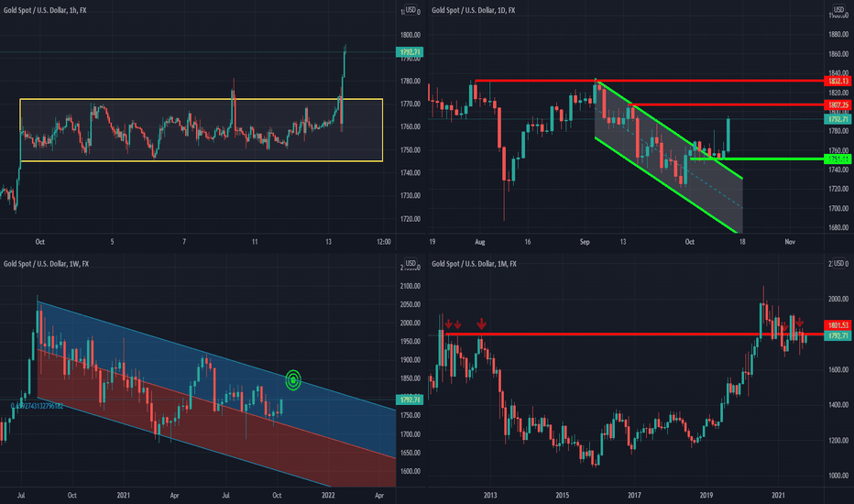The height and width of the screenshot is (504, 854).
Task: Select the lower green channel line on daily chart
Action: [x=667, y=185]
